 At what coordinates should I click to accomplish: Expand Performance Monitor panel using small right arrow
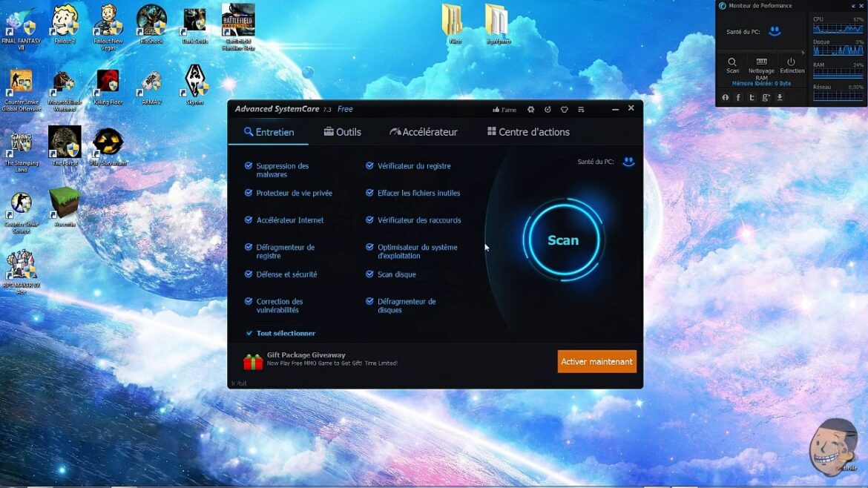803,53
